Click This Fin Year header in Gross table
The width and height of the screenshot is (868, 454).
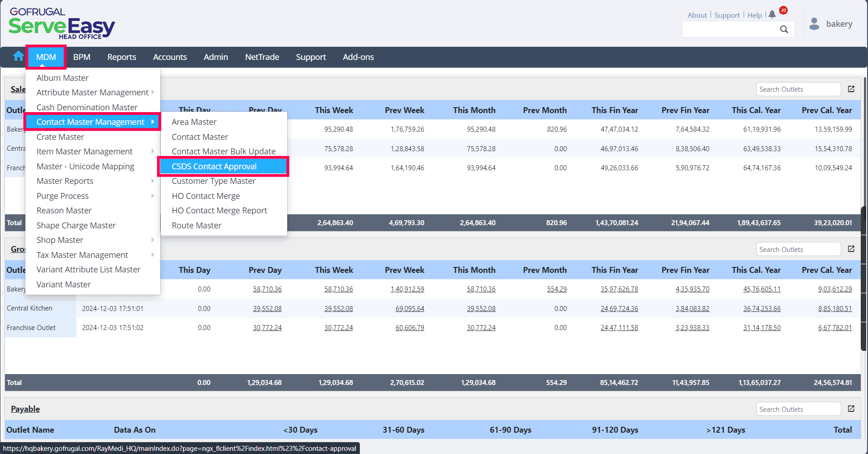click(615, 270)
